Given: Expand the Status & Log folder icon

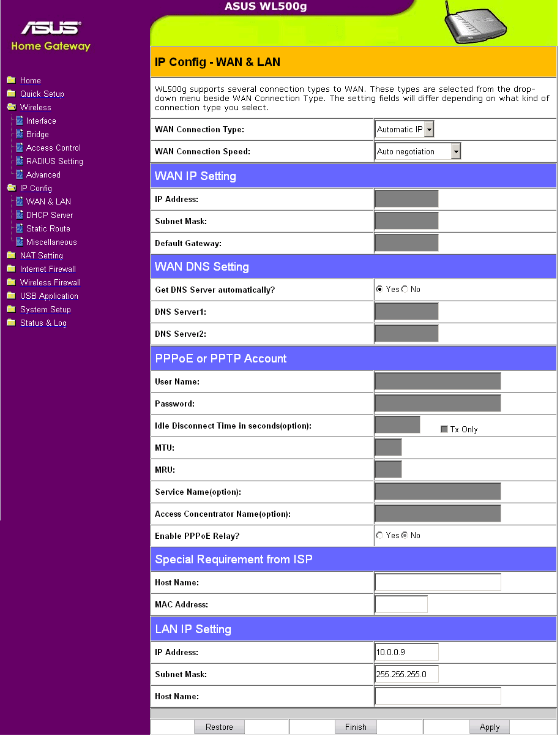Looking at the screenshot, I should pos(11,323).
